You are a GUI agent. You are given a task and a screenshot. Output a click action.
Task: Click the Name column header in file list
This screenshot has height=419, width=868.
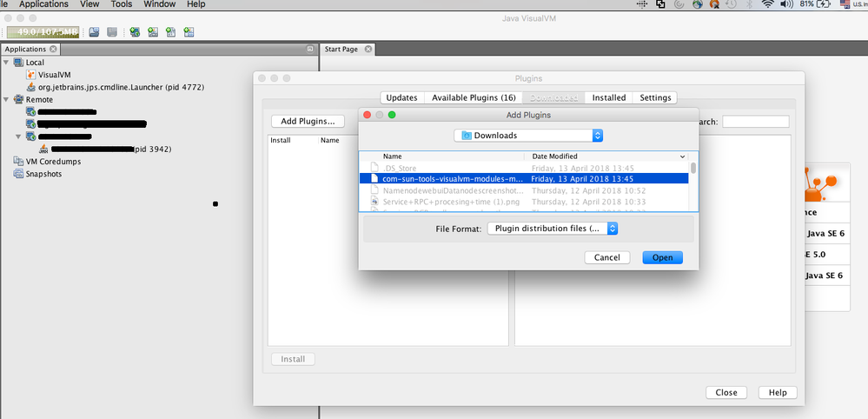[x=442, y=156]
